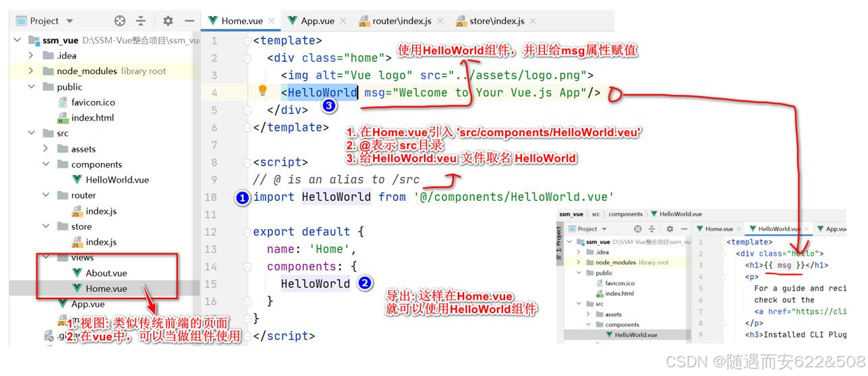Click the favicon.ico file icon in main tree

click(63, 102)
